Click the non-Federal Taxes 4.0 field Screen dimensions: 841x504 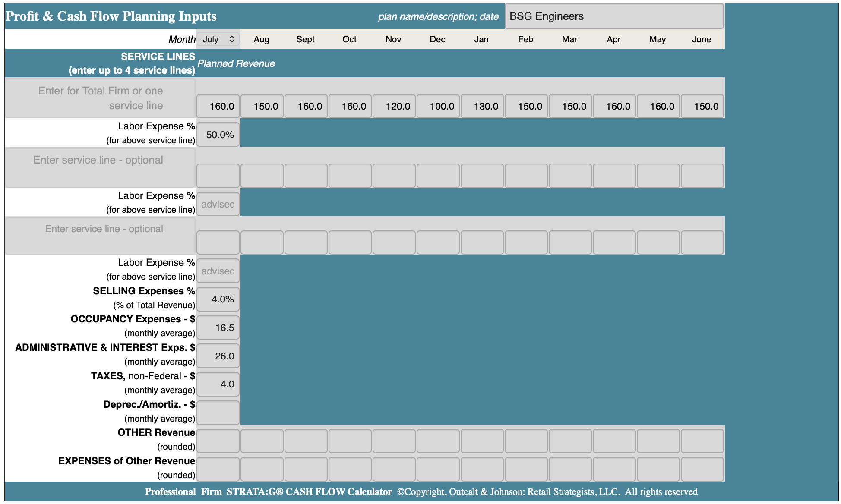click(x=218, y=384)
